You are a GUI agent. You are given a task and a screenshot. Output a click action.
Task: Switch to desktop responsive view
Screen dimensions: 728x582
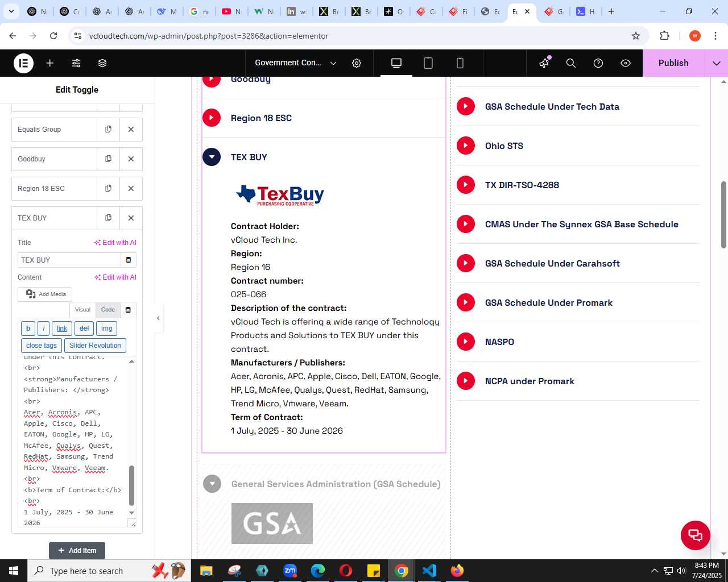[396, 63]
